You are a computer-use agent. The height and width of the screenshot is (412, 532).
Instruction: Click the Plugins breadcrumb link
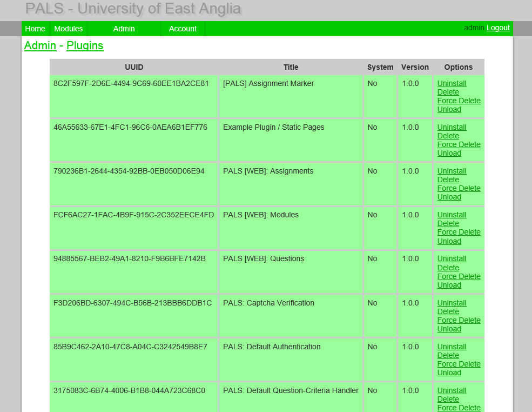coord(85,45)
